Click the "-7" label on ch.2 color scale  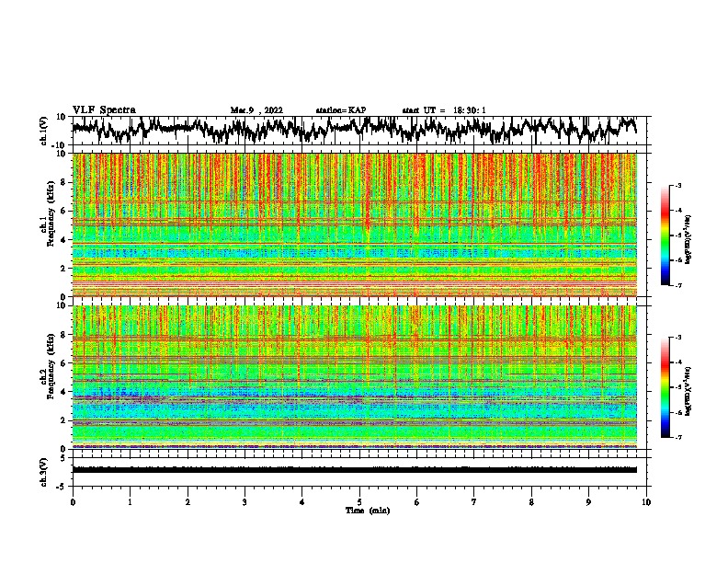click(677, 437)
